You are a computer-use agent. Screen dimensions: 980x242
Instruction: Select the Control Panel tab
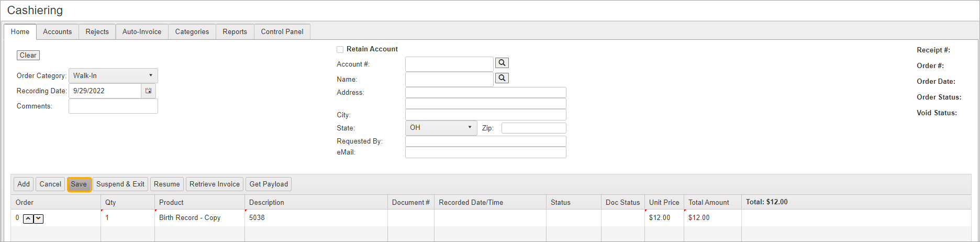[282, 32]
